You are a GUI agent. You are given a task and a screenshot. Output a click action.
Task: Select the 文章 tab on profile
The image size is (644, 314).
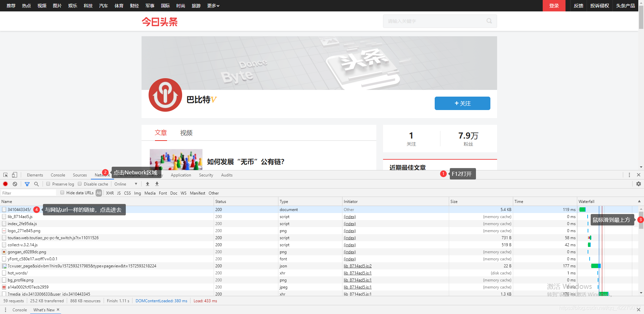161,133
